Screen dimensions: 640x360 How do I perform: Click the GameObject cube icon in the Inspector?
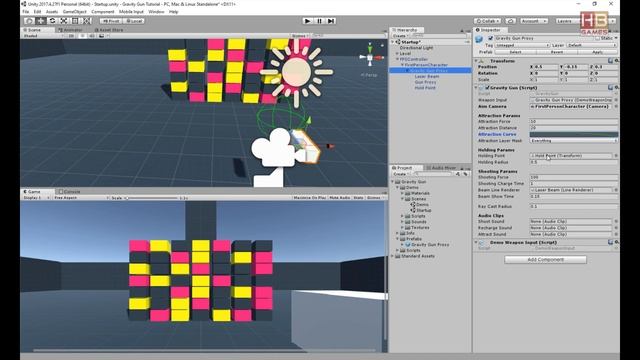(479, 39)
